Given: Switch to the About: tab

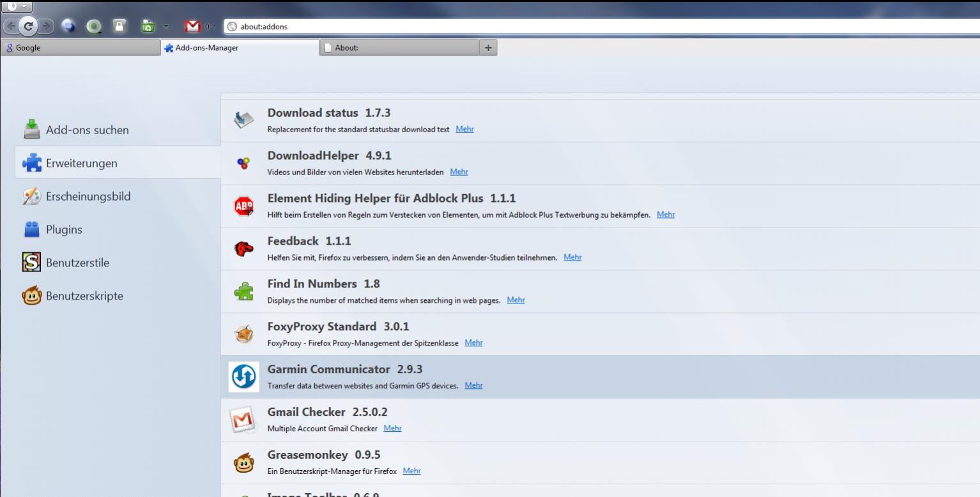Looking at the screenshot, I should pos(399,47).
